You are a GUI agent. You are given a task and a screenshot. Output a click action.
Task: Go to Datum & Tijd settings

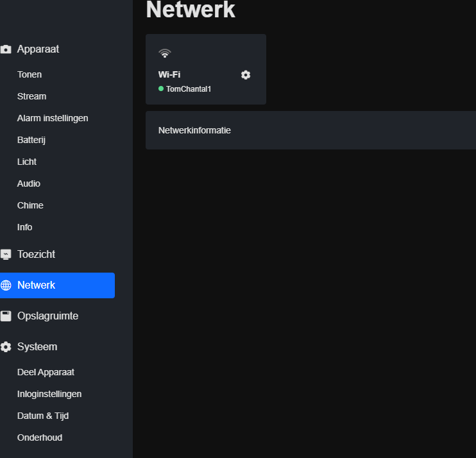[43, 416]
